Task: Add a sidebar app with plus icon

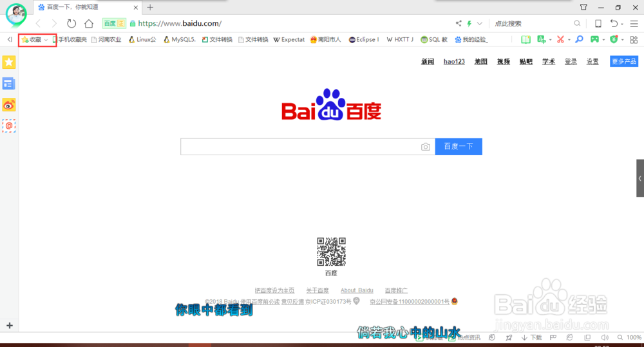Action: tap(10, 326)
